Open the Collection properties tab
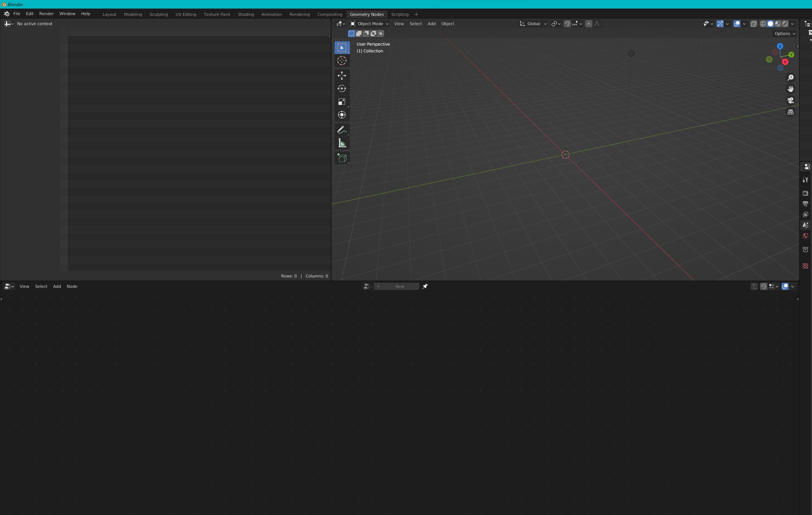Screen dimensions: 812x515 click(805, 250)
